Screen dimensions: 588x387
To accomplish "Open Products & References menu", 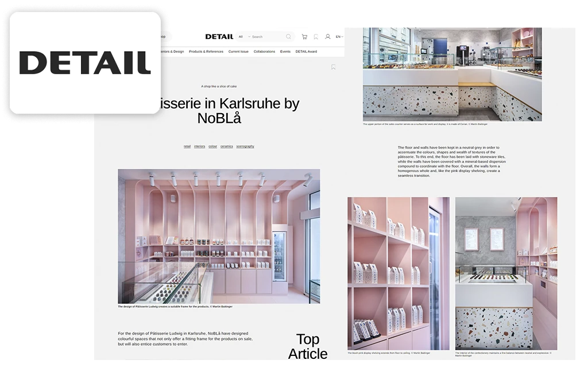I will tap(206, 52).
